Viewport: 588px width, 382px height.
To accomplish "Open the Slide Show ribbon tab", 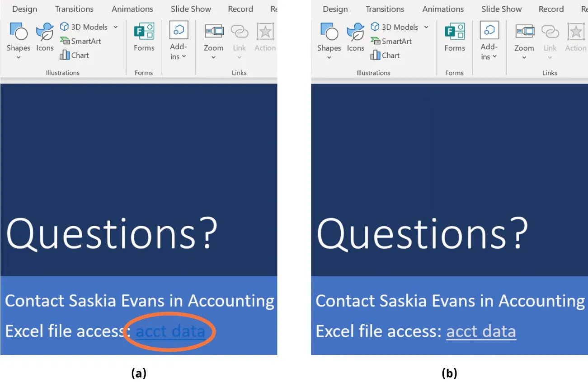I will point(191,9).
